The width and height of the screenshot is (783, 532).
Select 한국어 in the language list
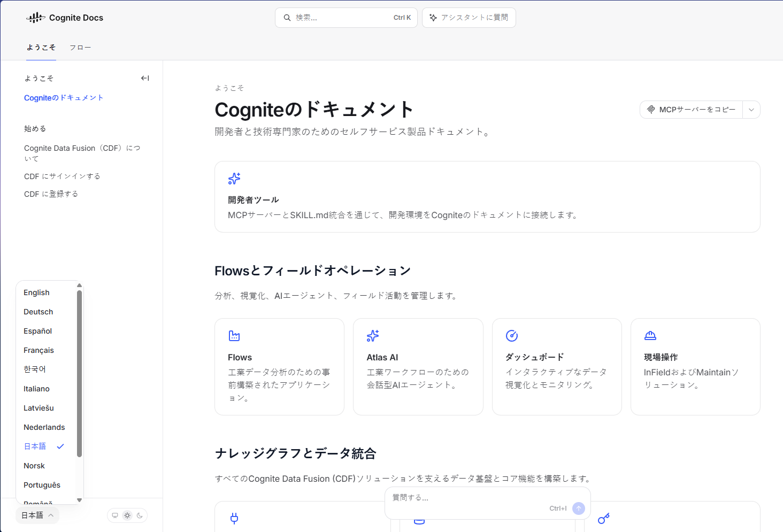46,369
